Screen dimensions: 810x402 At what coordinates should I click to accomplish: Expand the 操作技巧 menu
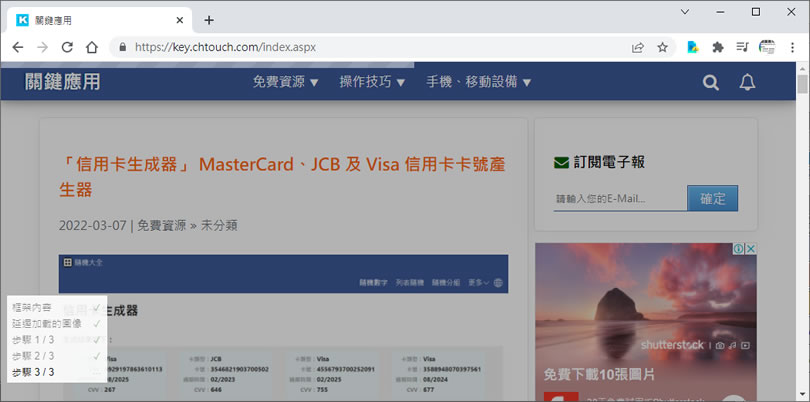pos(372,82)
